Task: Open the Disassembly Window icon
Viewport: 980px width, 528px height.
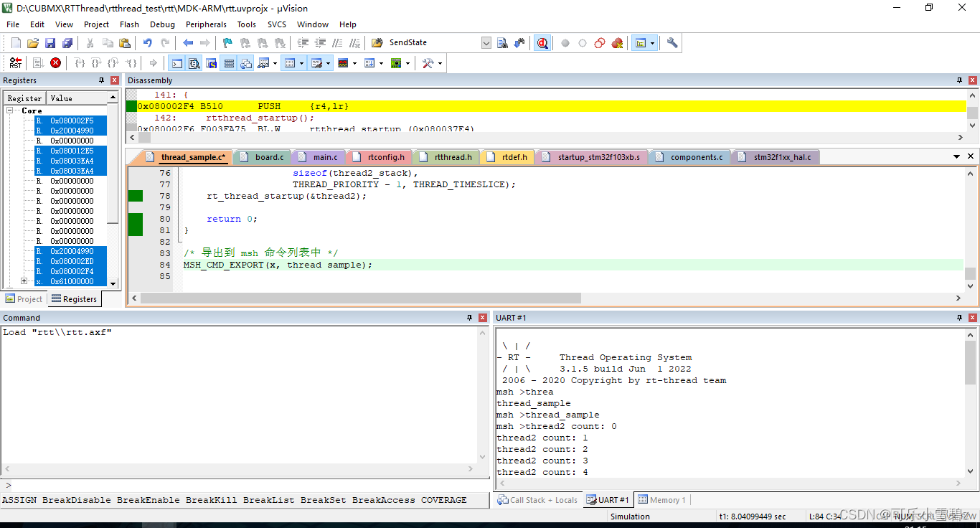Action: 194,62
